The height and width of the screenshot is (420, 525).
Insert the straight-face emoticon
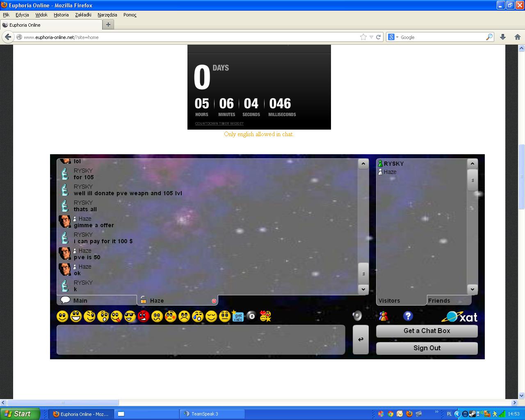[x=225, y=316]
